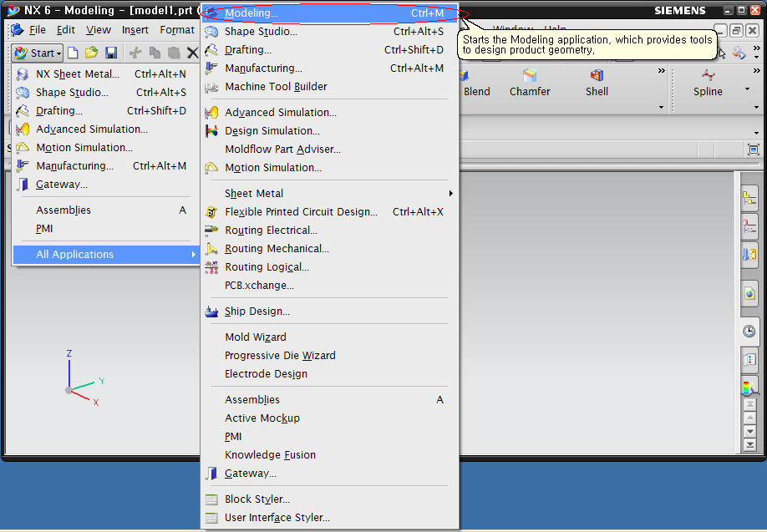The height and width of the screenshot is (532, 767).
Task: Choose Gateway in the Start menu
Action: click(105, 185)
